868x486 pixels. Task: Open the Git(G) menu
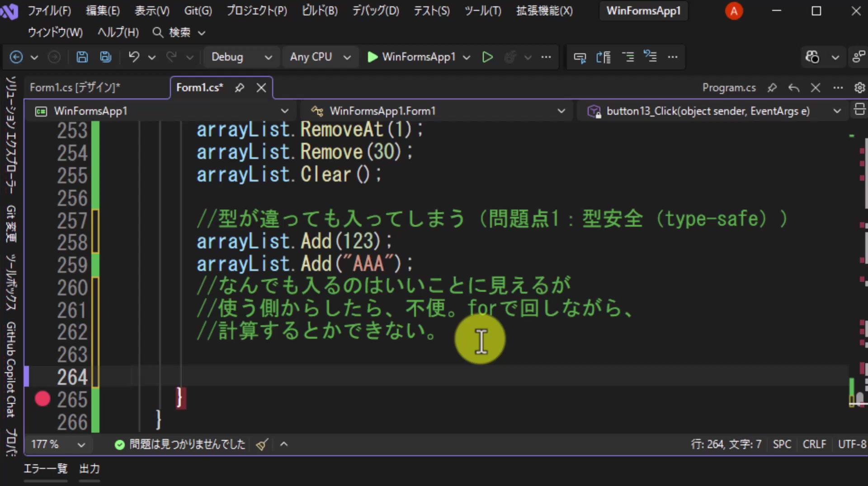click(198, 11)
